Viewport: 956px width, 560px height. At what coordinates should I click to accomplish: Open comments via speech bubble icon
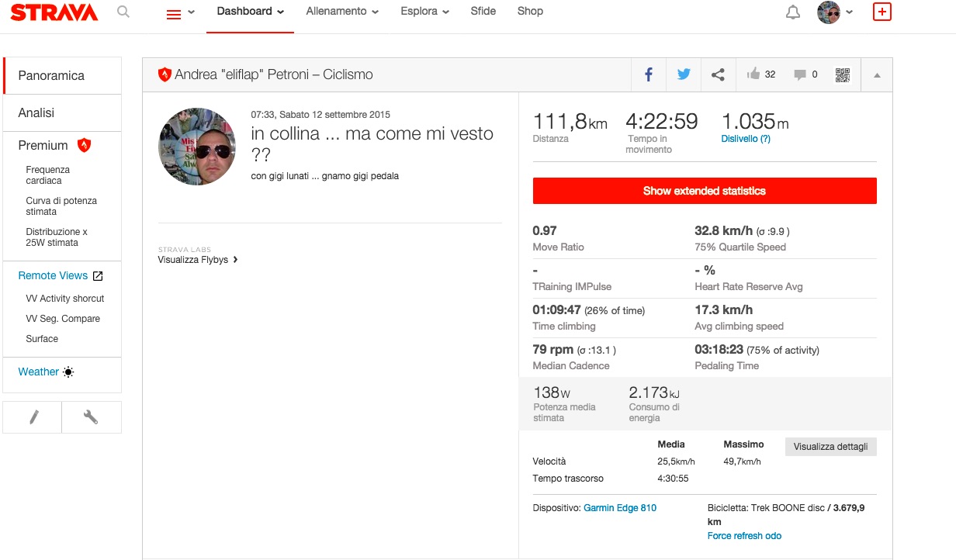tap(800, 74)
